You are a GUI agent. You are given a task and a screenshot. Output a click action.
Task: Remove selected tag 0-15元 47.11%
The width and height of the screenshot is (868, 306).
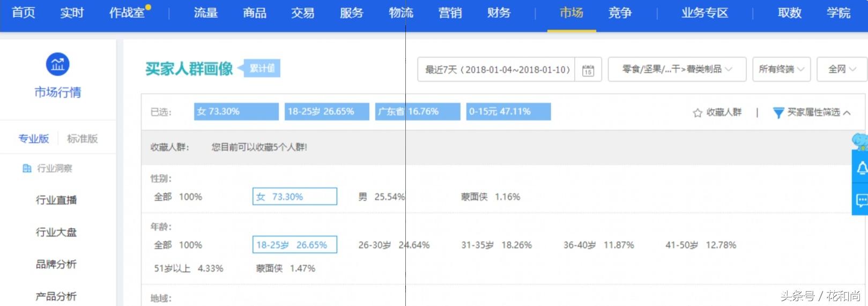pyautogui.click(x=508, y=112)
